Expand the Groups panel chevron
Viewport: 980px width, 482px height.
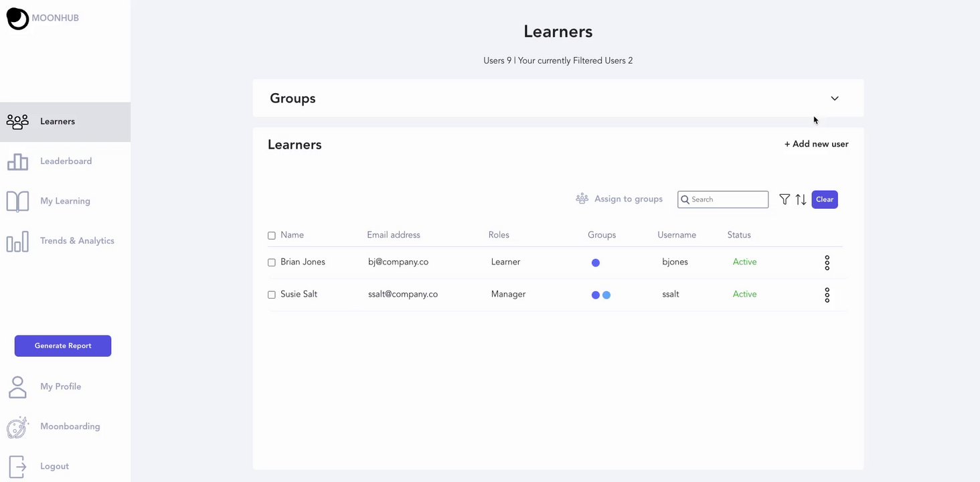[835, 98]
